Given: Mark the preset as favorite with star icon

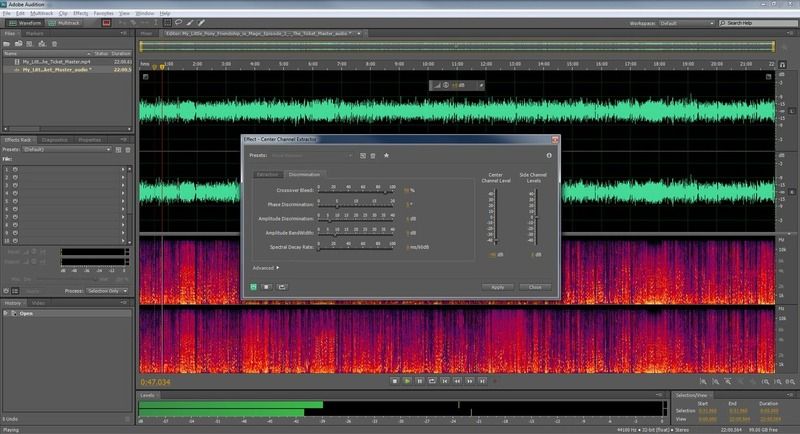Looking at the screenshot, I should click(x=386, y=155).
